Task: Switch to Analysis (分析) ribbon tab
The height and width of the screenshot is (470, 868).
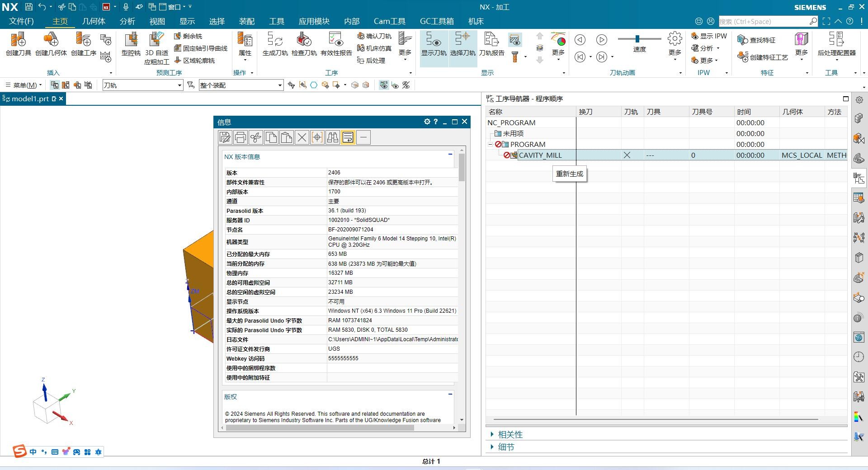Action: click(x=127, y=21)
